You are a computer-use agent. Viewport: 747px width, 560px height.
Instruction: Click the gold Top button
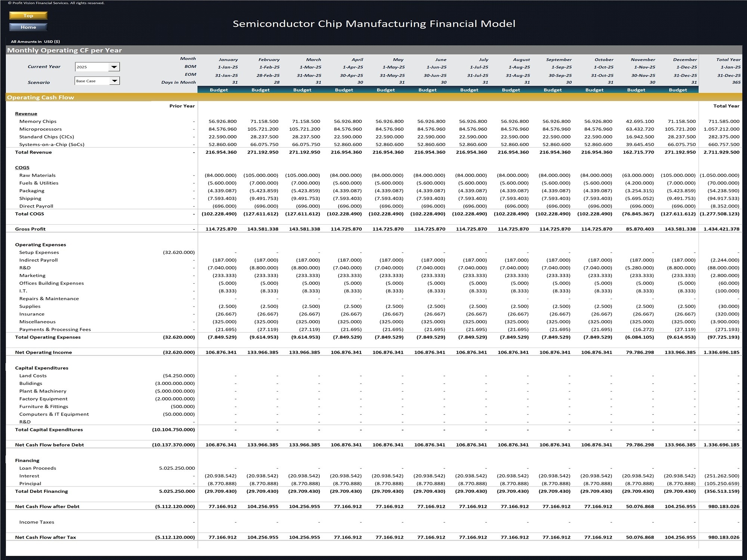click(x=28, y=16)
